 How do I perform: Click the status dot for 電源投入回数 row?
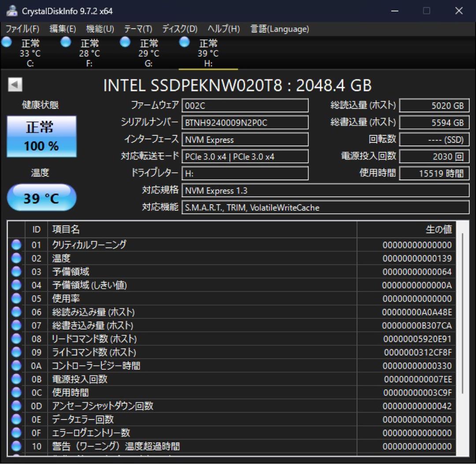pyautogui.click(x=16, y=379)
